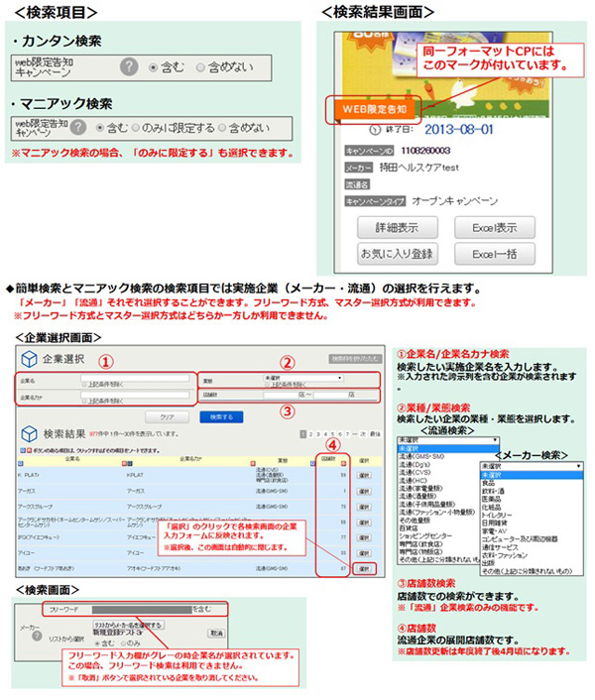Choose 流通(HC) in 流通検索 list
595x700 pixels.
(414, 480)
